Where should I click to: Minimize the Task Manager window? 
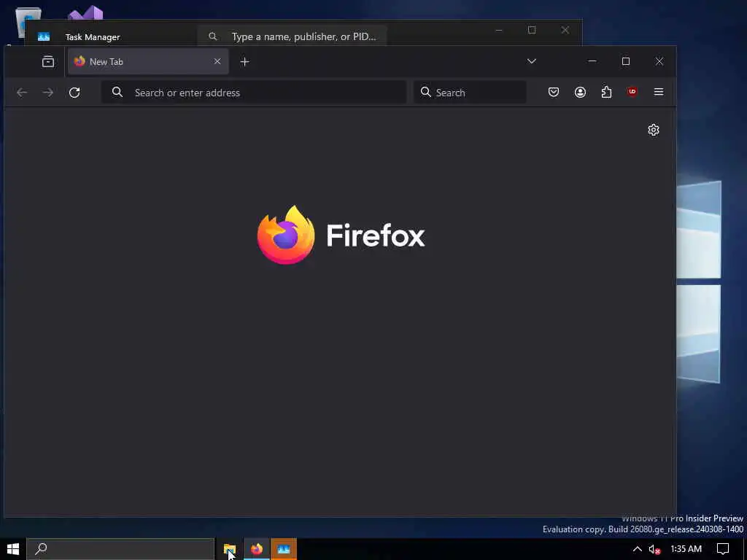coord(499,30)
